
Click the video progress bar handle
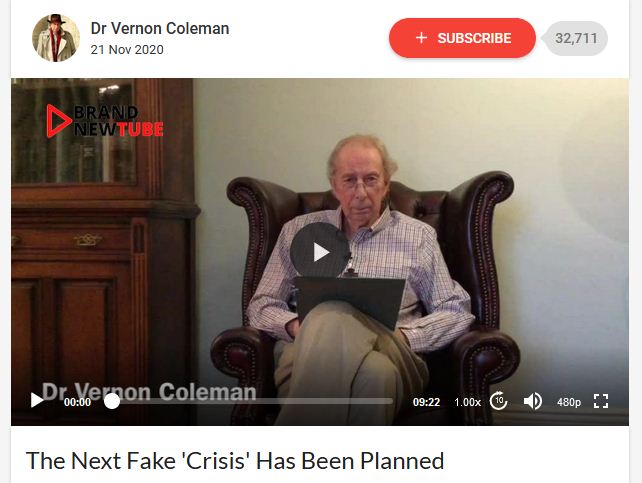click(x=112, y=401)
